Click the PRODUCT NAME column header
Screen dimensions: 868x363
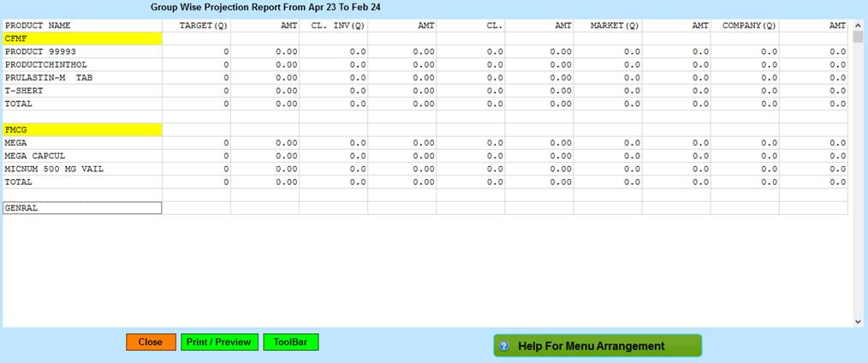tap(39, 26)
